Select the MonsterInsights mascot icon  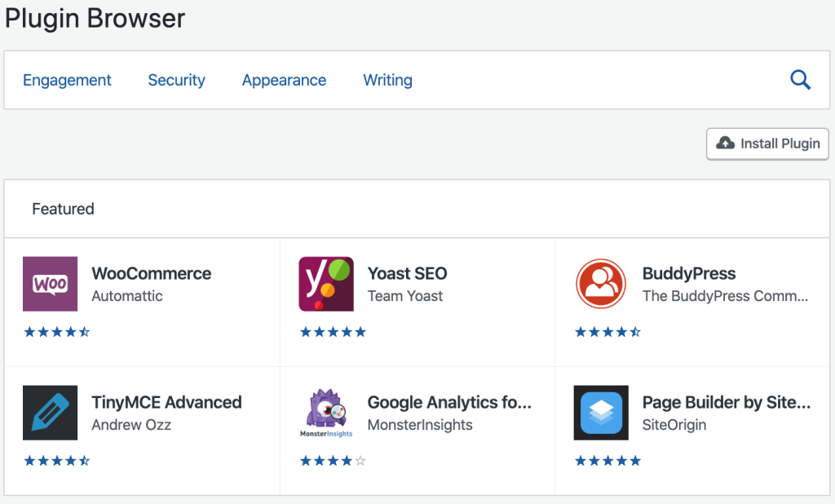coord(325,413)
